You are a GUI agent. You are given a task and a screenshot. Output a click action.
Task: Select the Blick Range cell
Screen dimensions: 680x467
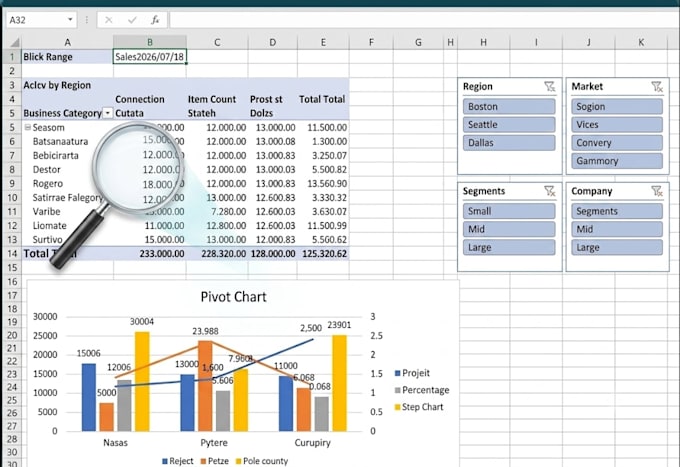[67, 57]
